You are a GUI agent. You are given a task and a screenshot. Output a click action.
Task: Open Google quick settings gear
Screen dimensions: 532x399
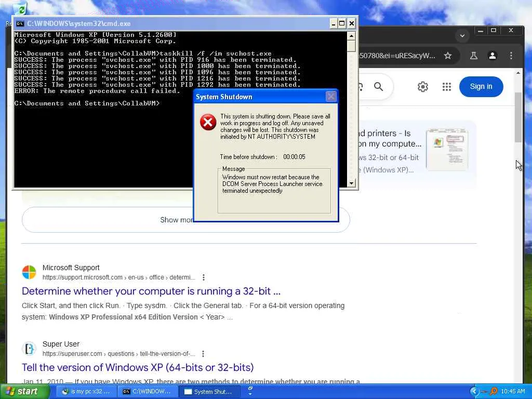click(x=423, y=87)
